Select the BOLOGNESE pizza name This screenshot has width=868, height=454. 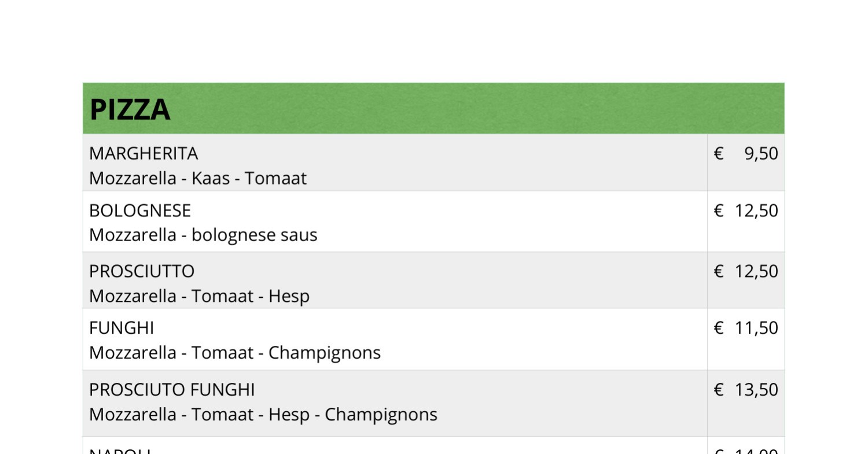(x=140, y=211)
